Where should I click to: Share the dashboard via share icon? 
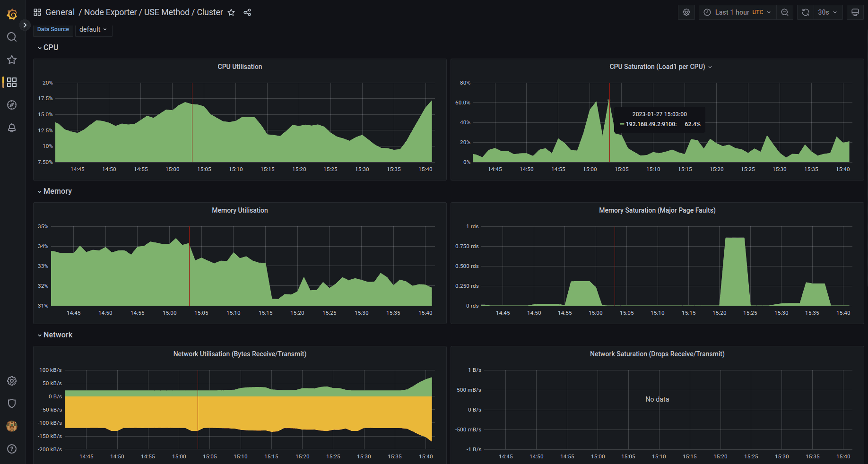pos(247,12)
